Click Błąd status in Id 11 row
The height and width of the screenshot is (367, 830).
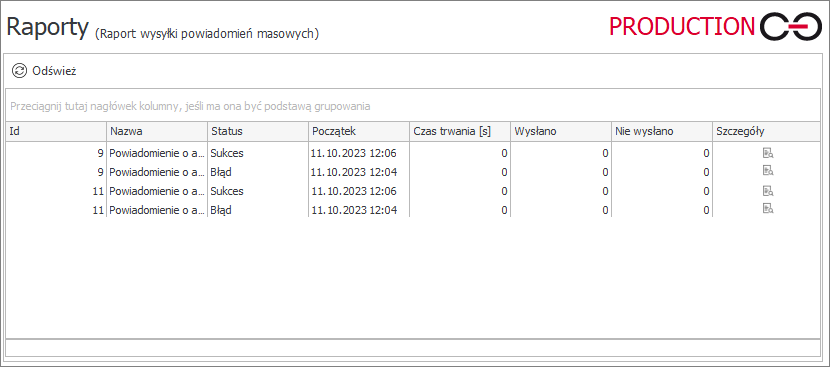click(221, 210)
